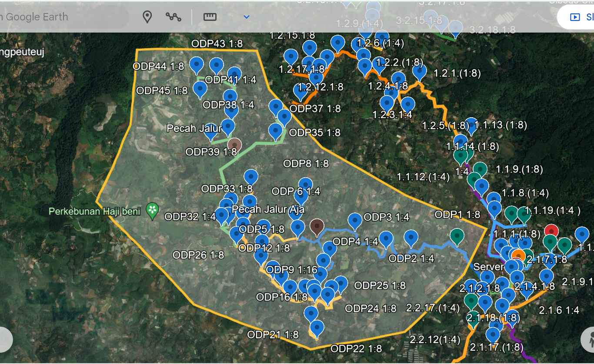The image size is (594, 364).
Task: Expand the blue dropdown arrow in the toolbar
Action: tap(246, 17)
